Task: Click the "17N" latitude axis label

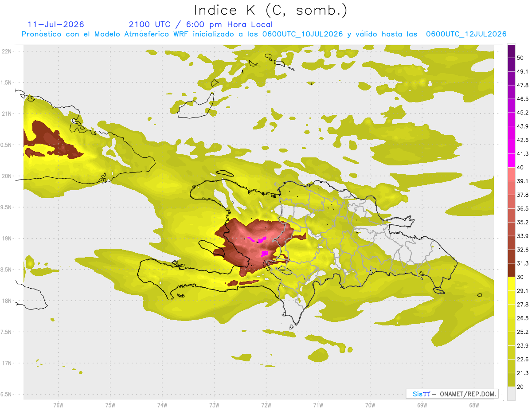Action: tap(7, 363)
